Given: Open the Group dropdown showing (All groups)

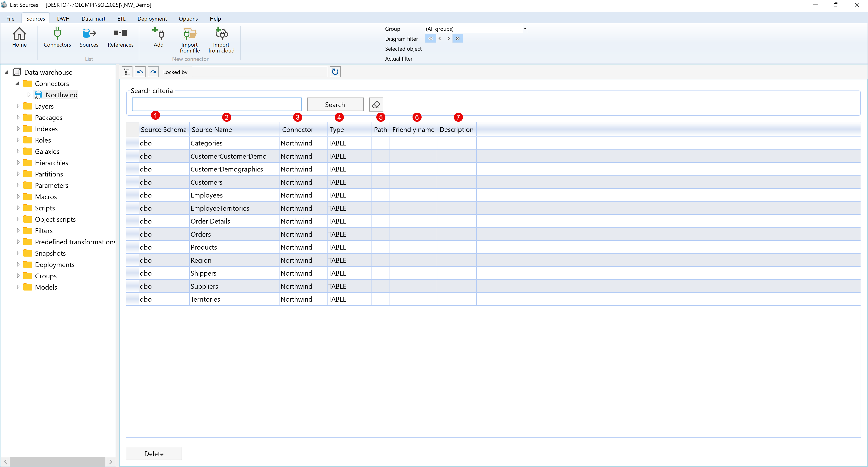Looking at the screenshot, I should point(525,29).
